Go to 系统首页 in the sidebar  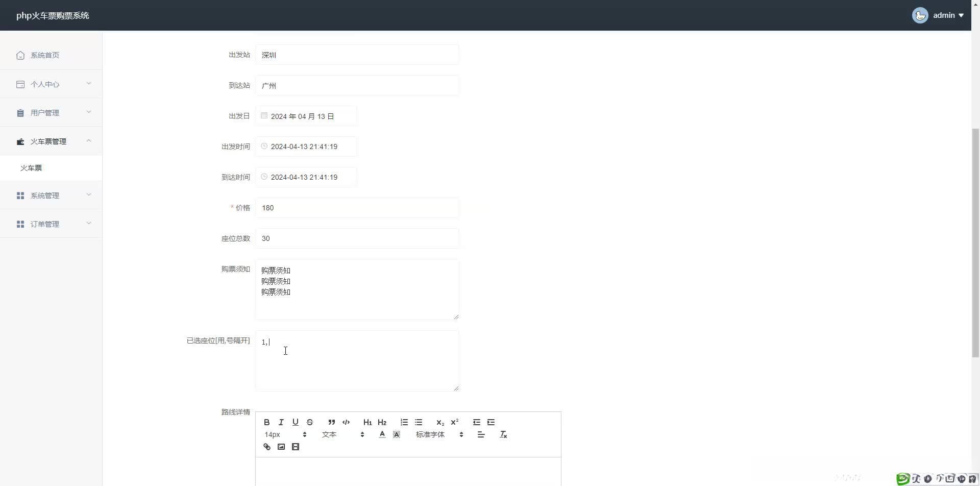tap(51, 55)
